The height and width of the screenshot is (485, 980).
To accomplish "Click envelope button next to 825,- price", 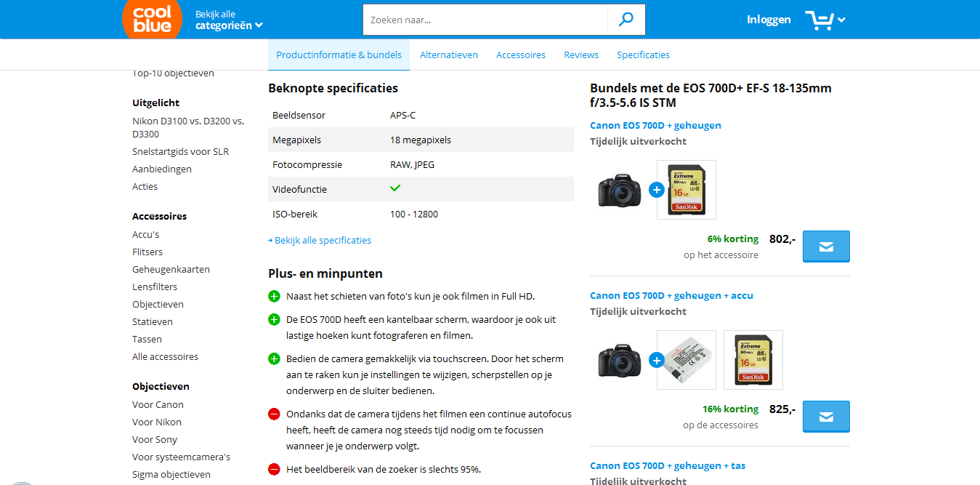I will coord(826,417).
